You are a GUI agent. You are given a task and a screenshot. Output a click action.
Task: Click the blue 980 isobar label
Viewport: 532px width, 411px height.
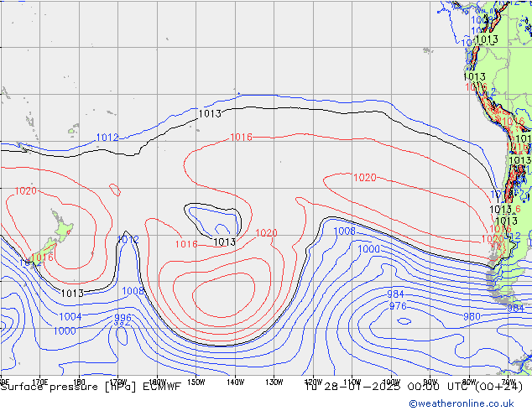472,316
